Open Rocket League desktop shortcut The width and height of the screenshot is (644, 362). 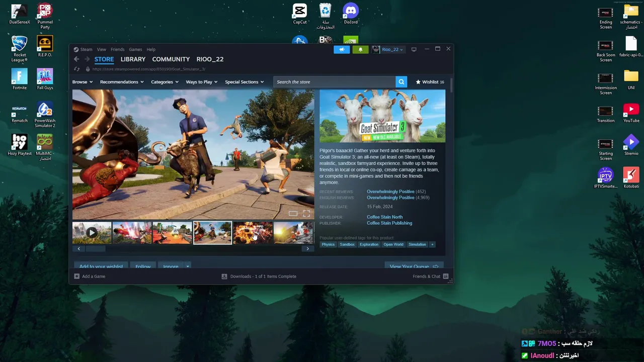pyautogui.click(x=20, y=49)
